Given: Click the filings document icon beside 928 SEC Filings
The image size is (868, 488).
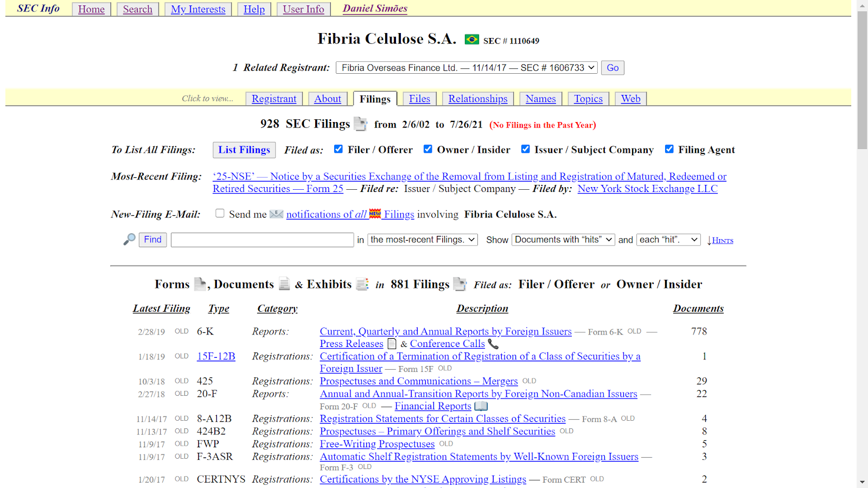Looking at the screenshot, I should [361, 124].
